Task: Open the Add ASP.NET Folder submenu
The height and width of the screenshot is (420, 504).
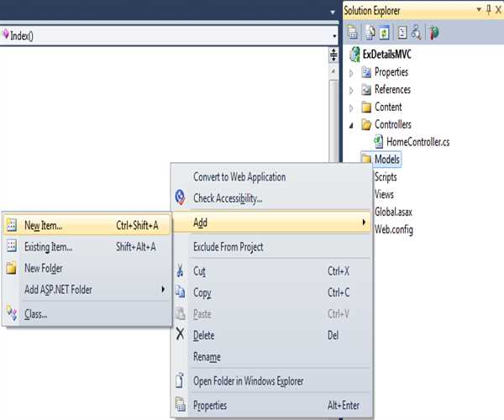Action: [x=59, y=290]
